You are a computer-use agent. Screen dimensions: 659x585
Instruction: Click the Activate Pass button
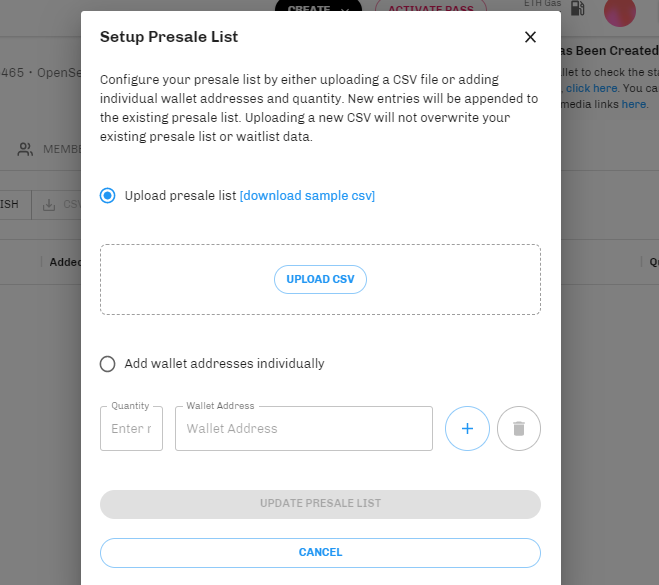[431, 7]
